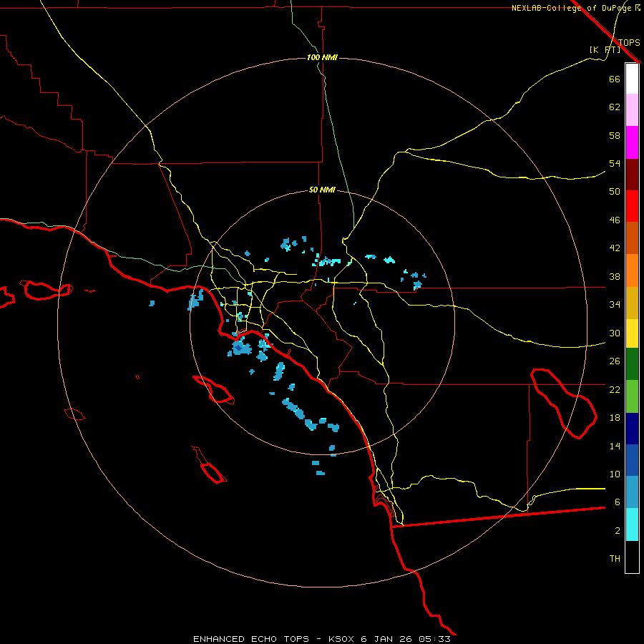644x644 pixels.
Task: Select the dark green legend swatch
Action: point(632,364)
